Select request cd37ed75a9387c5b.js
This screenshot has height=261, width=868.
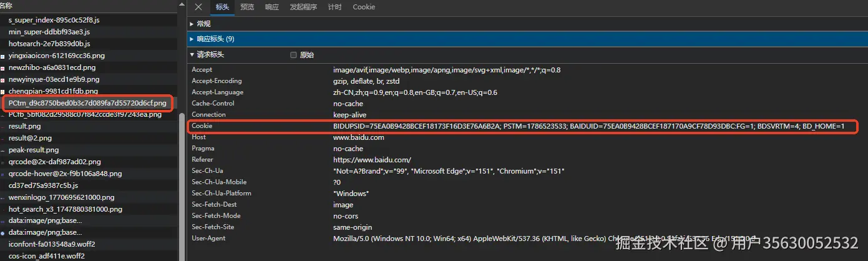pyautogui.click(x=43, y=185)
